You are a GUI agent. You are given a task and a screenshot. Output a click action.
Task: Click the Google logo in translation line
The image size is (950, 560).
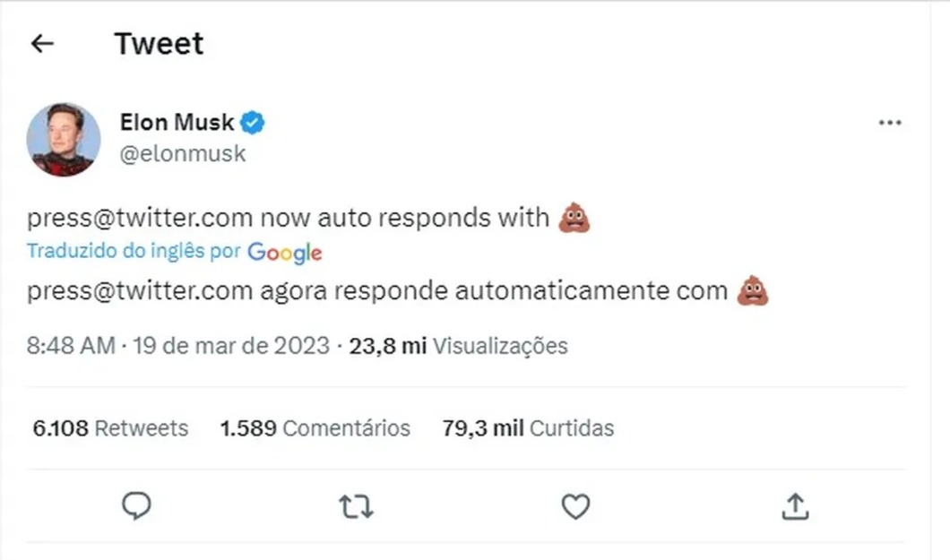[284, 253]
